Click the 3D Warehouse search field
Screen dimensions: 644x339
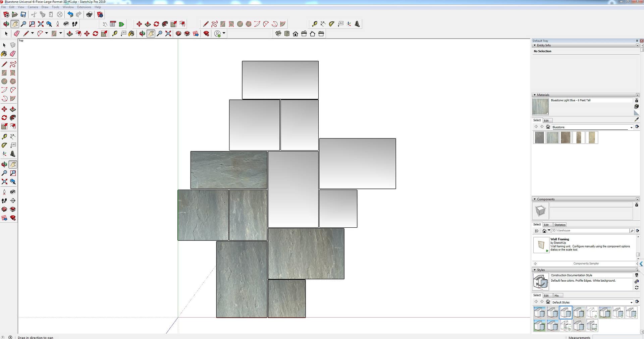[590, 231]
